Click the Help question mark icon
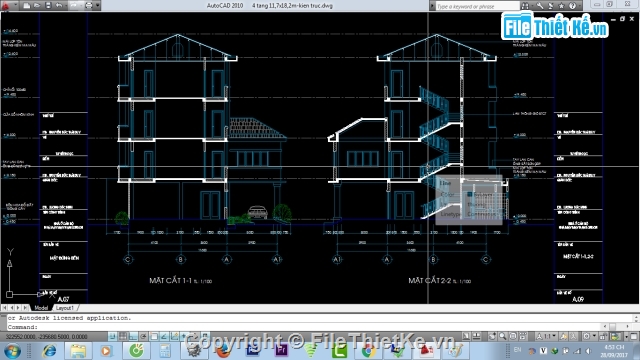 [x=572, y=6]
